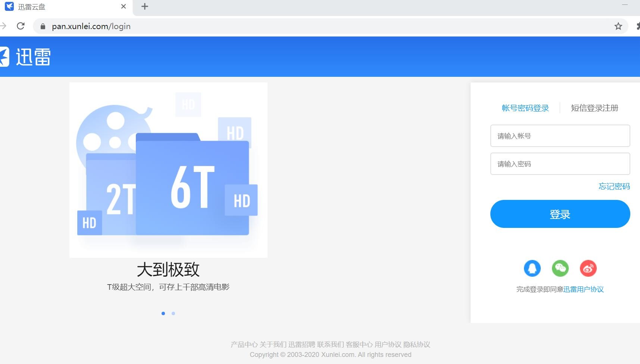Close the 迅雷云盘 tab
The height and width of the screenshot is (364, 640).
[x=124, y=7]
